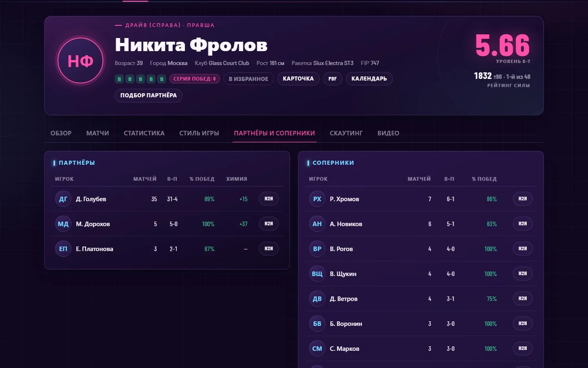Image resolution: width=588 pixels, height=368 pixels.
Task: Click the name Е. Платонова
Action: tap(94, 249)
